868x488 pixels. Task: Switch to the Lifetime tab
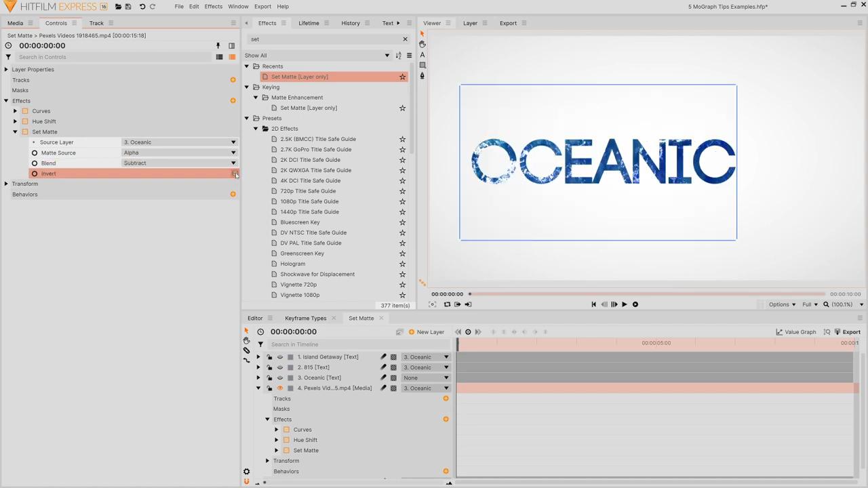pyautogui.click(x=309, y=23)
